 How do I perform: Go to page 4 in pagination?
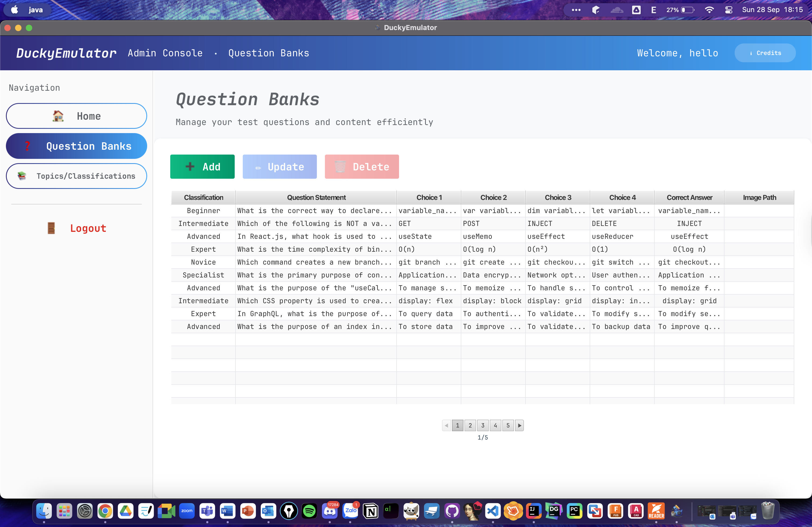pyautogui.click(x=495, y=425)
